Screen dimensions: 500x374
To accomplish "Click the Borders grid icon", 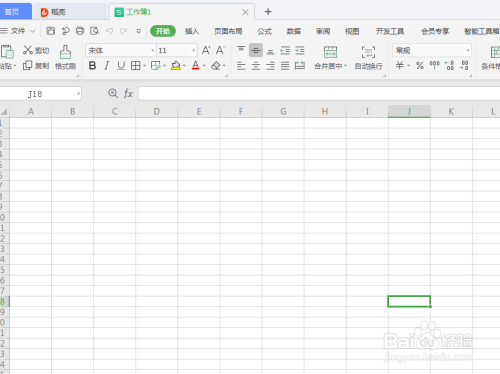I will [135, 66].
